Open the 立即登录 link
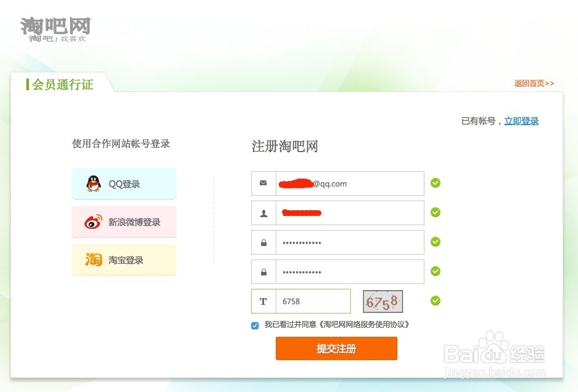The width and height of the screenshot is (578, 392). [521, 121]
